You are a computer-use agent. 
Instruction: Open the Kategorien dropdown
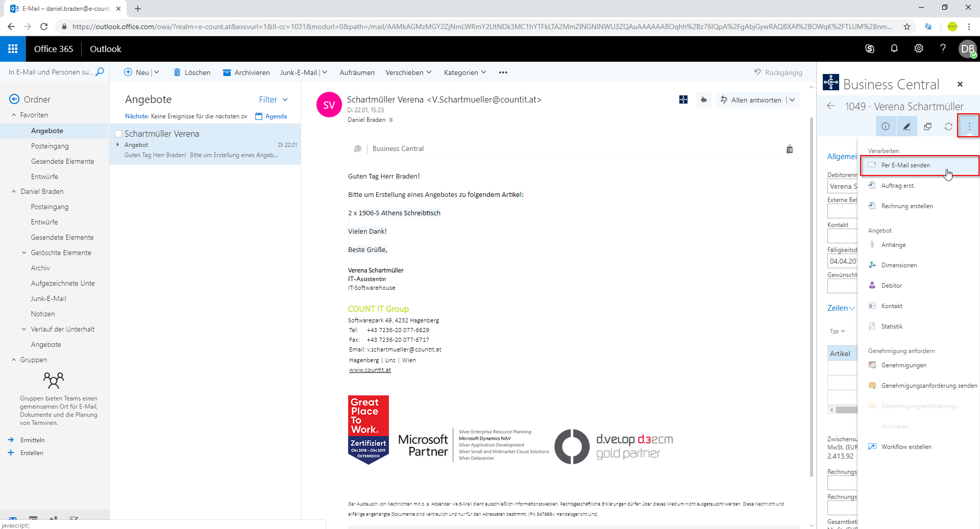pyautogui.click(x=465, y=72)
